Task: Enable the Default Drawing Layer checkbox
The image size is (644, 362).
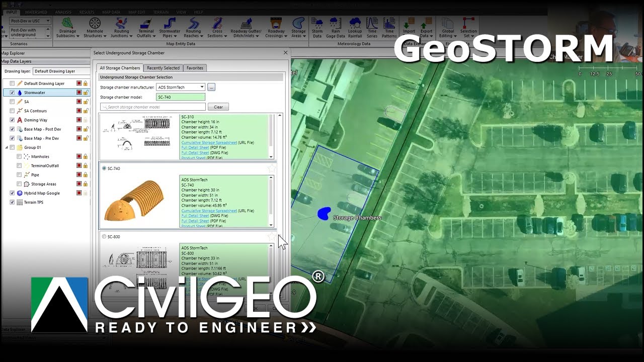Action: (x=12, y=83)
